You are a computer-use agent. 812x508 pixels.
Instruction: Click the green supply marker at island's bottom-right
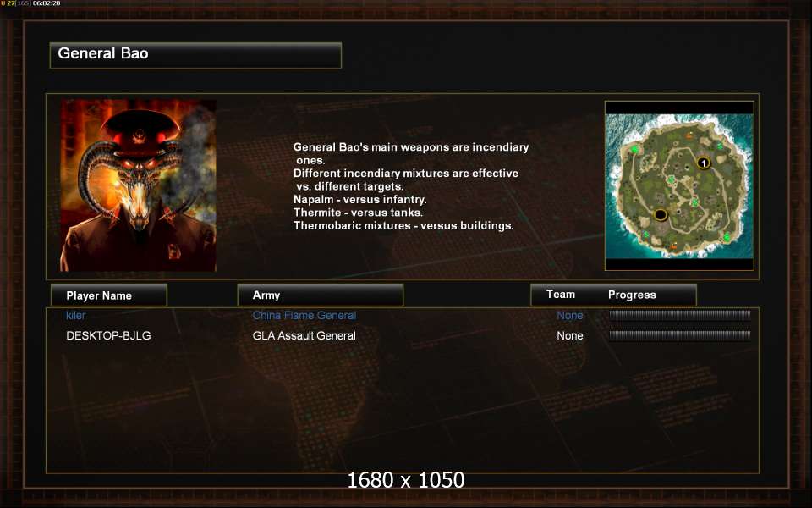pyautogui.click(x=727, y=237)
